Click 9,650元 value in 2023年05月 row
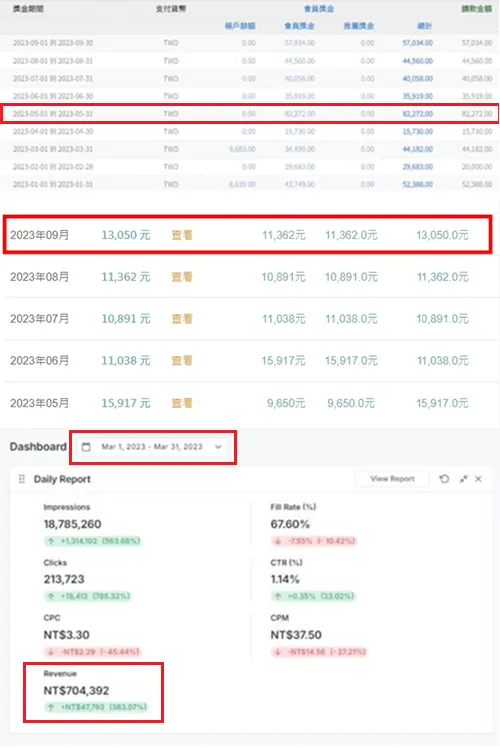This screenshot has width=500, height=748. tap(286, 403)
